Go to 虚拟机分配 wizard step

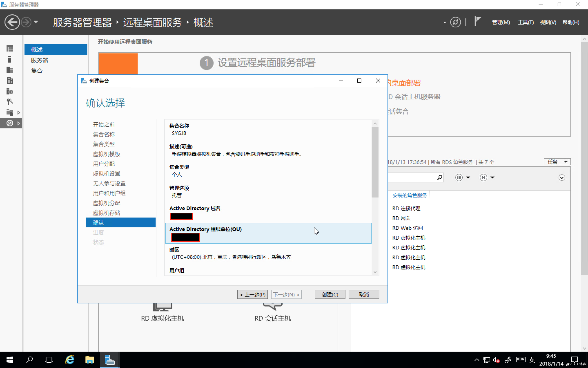(x=106, y=203)
